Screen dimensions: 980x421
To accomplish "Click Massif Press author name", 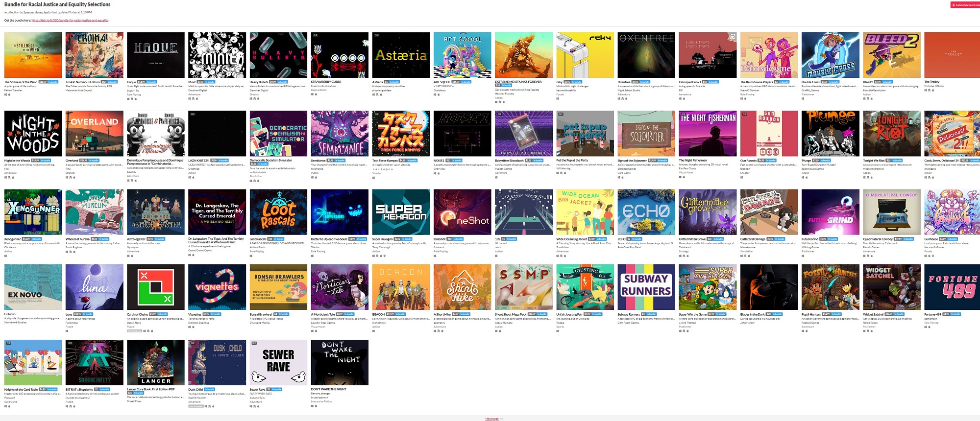I will 134,401.
